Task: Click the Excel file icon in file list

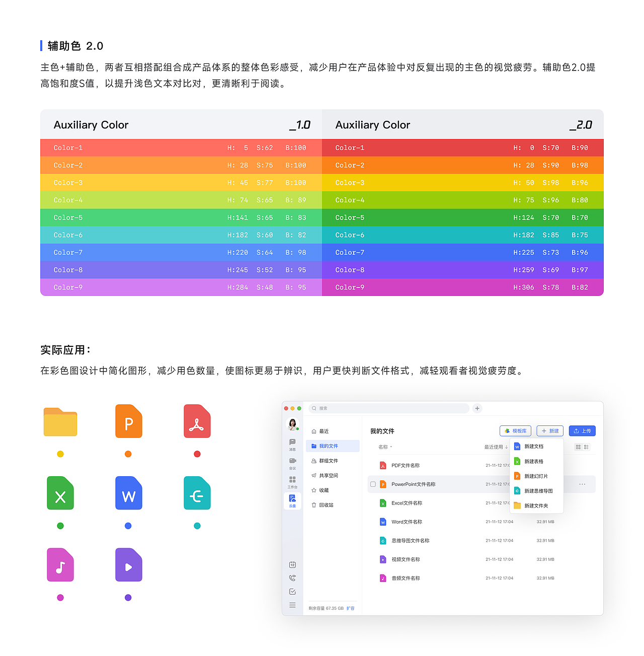Action: pyautogui.click(x=383, y=503)
